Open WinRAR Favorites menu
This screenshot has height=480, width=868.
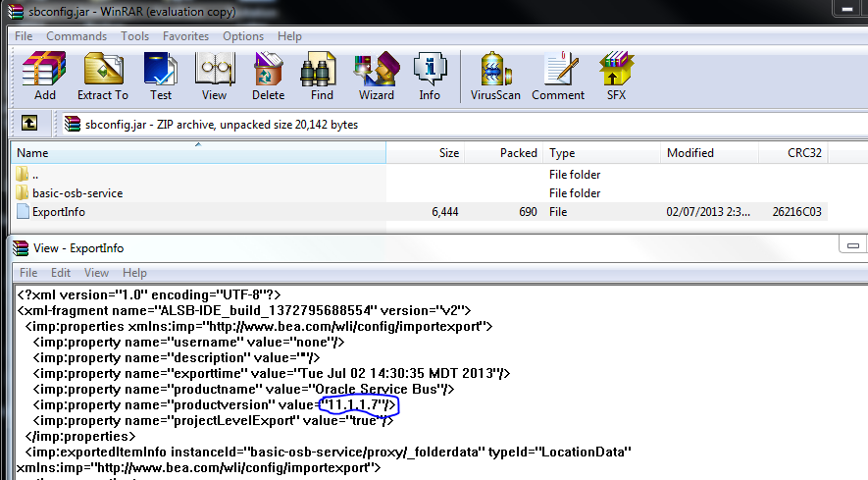[185, 36]
